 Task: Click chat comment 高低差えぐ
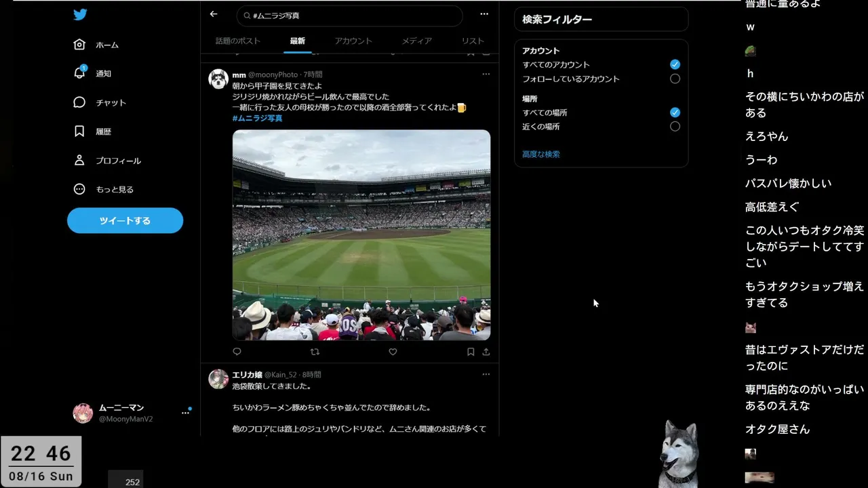click(772, 207)
